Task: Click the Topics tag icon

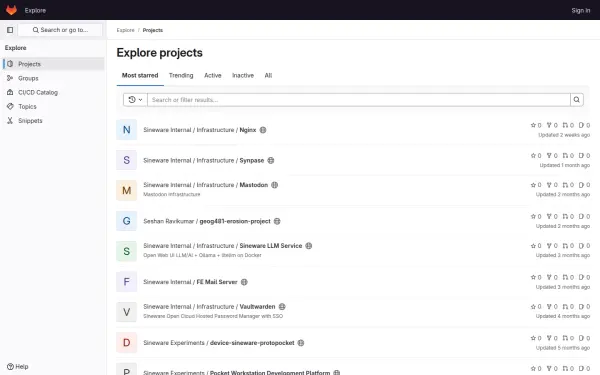Action: (10, 106)
